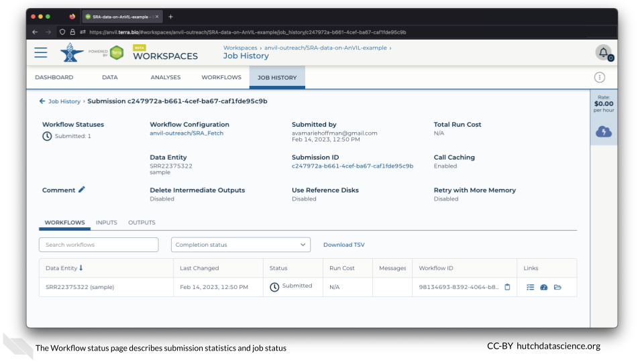
Task: Click the Search workflows input field
Action: point(99,245)
